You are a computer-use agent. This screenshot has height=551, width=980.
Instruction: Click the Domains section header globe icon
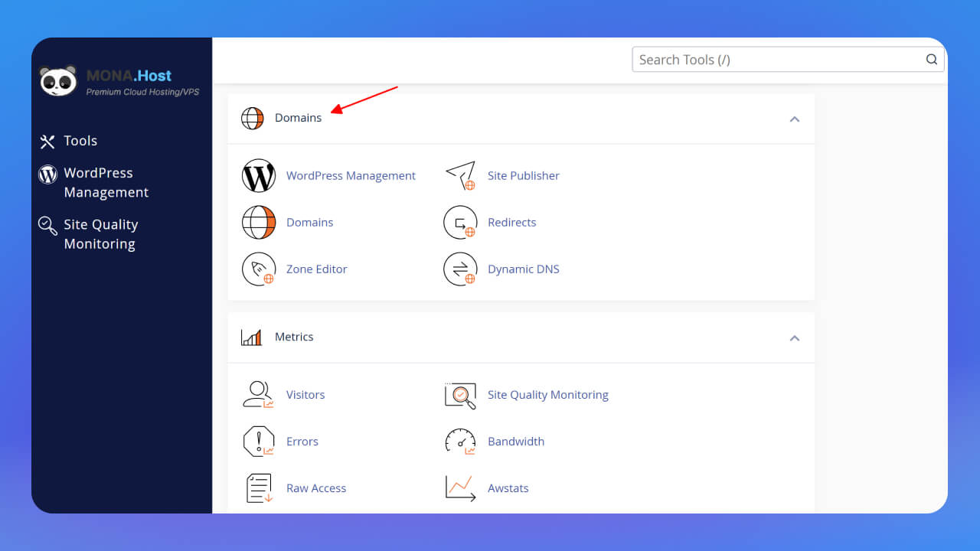(252, 119)
